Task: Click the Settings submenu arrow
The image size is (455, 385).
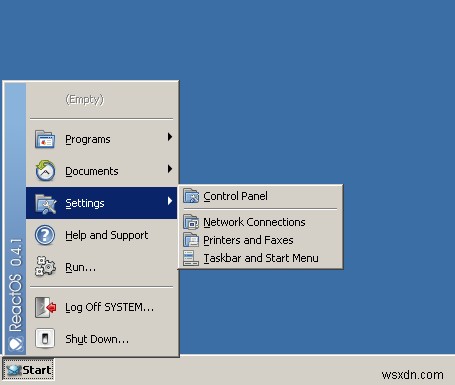Action: [x=170, y=201]
